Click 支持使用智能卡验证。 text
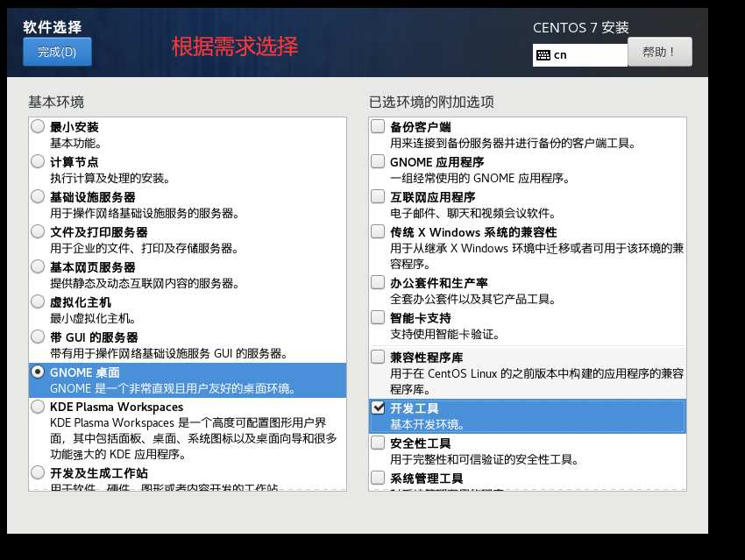The height and width of the screenshot is (560, 745). [x=444, y=335]
